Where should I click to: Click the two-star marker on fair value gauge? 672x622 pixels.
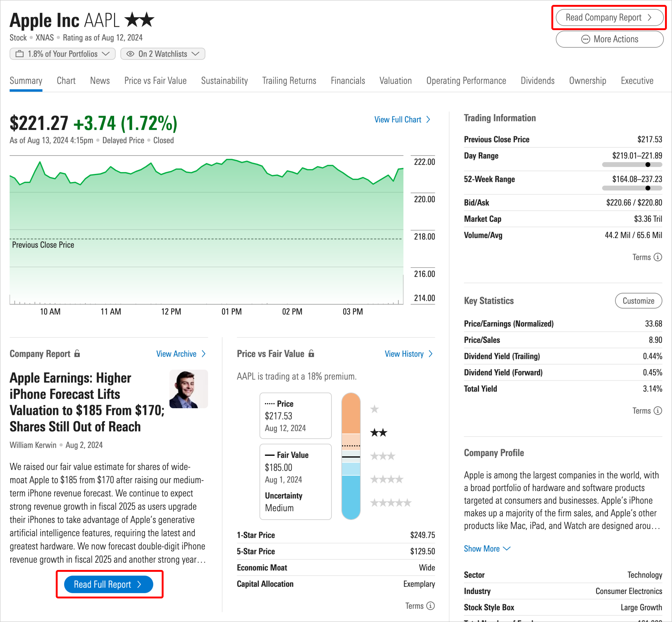pyautogui.click(x=378, y=432)
